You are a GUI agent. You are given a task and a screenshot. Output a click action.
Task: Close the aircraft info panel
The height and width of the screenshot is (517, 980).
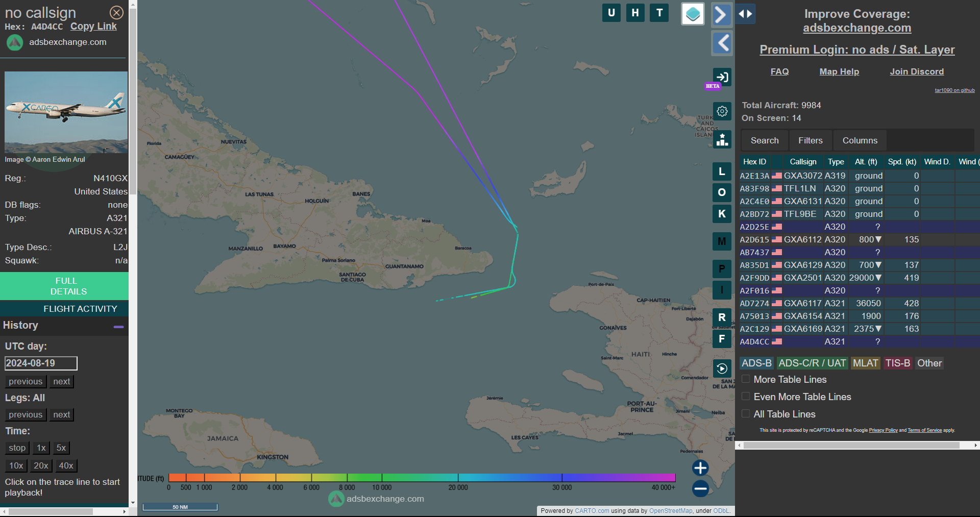[x=116, y=12]
